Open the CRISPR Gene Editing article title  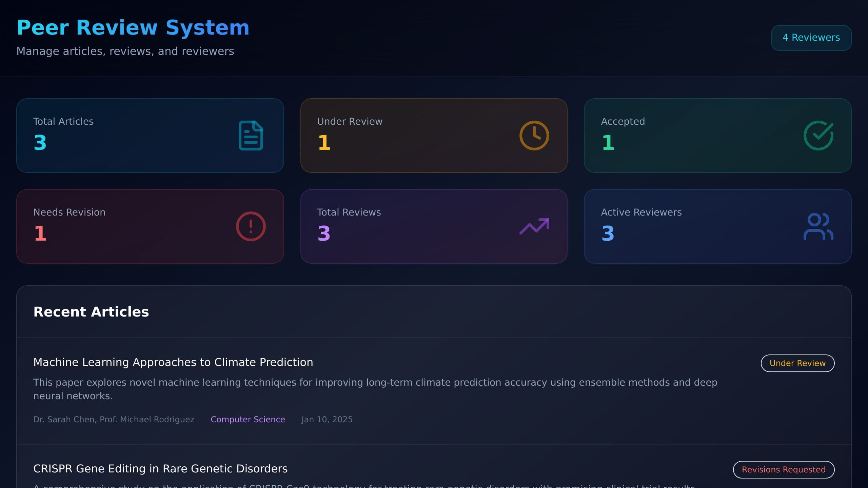pyautogui.click(x=160, y=469)
